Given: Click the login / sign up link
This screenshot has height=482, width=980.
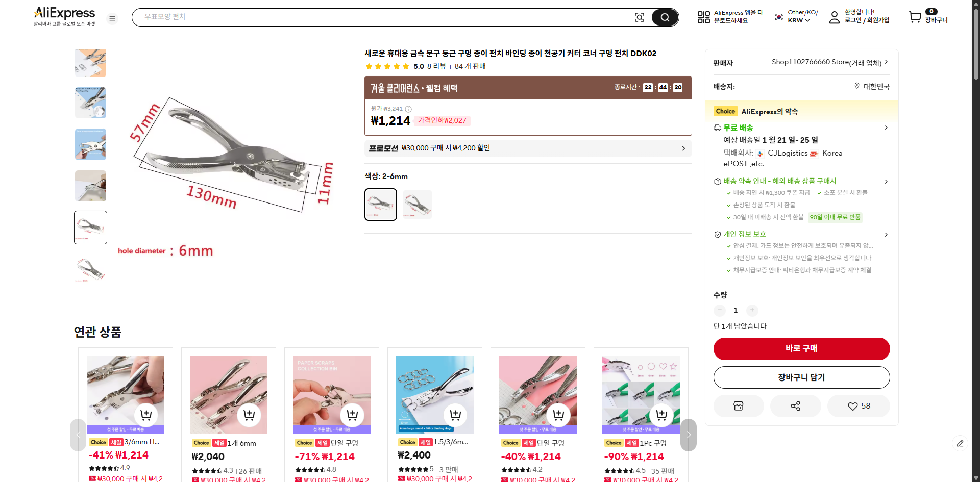Looking at the screenshot, I should click(x=866, y=20).
